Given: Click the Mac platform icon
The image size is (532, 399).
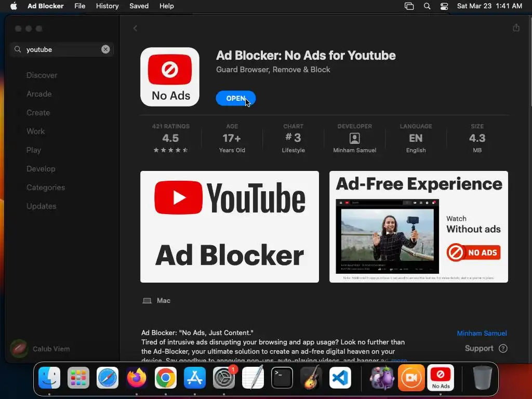Looking at the screenshot, I should (x=147, y=301).
